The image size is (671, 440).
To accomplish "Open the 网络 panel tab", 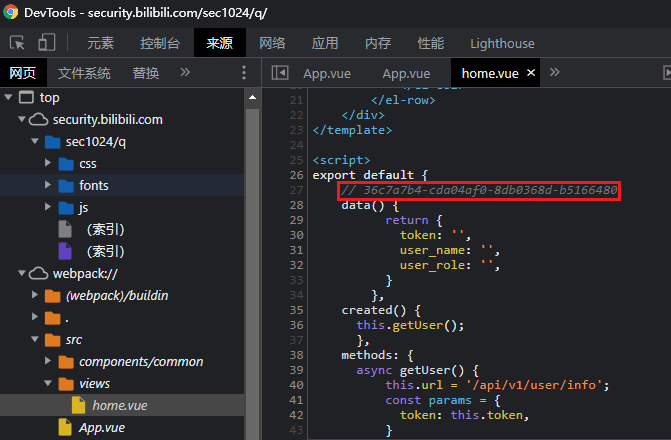I will [x=272, y=43].
